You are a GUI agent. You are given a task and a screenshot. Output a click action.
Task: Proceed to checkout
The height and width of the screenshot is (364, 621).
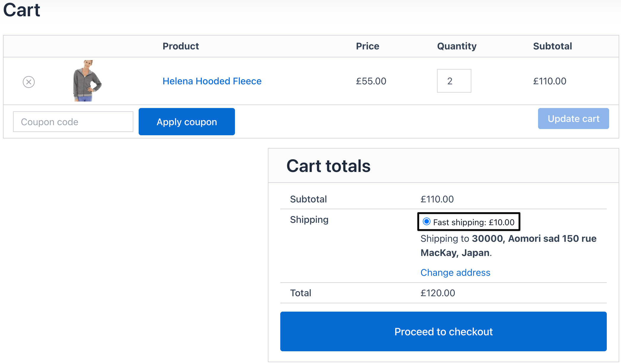[x=443, y=331]
